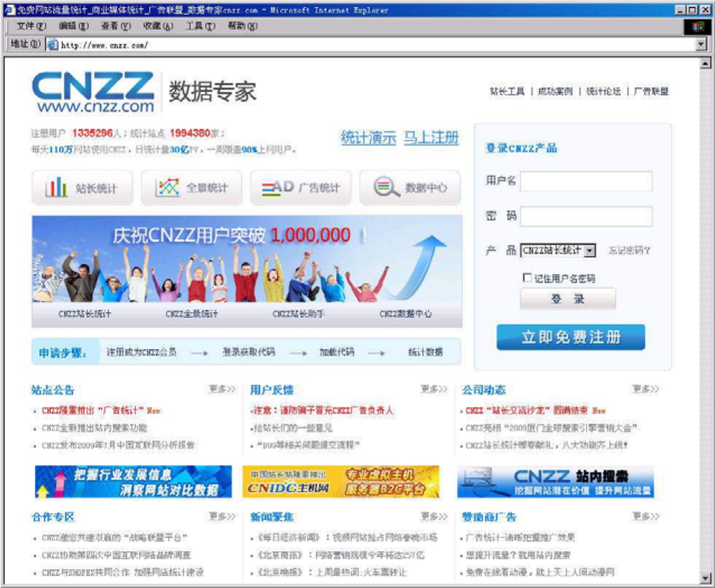This screenshot has height=588, width=715.
Task: Click 更多>> beside 站点公告
Action: (222, 389)
